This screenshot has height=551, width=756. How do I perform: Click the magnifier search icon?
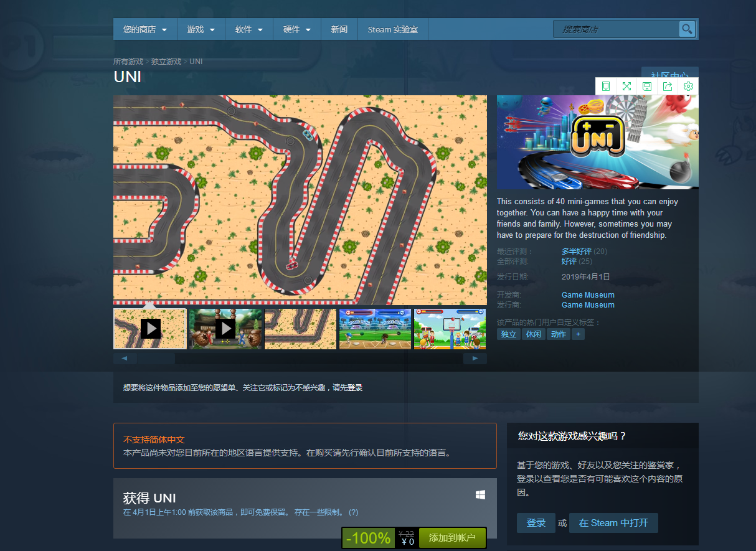click(687, 29)
